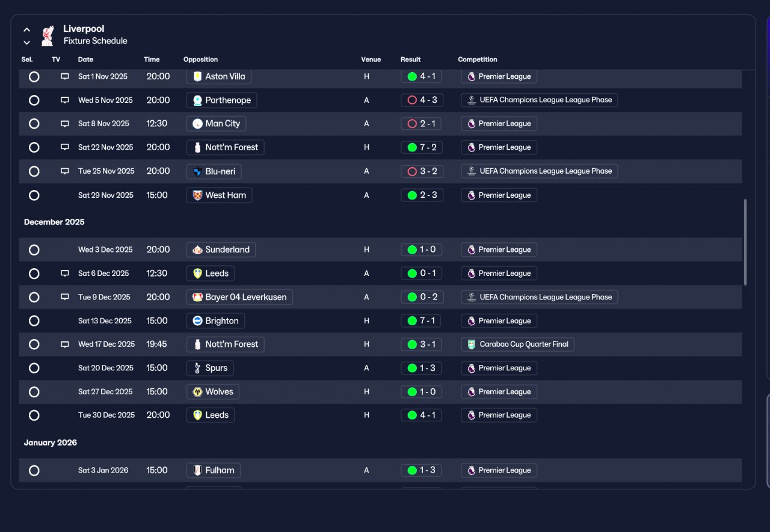Select the Man City fixture radio button

[34, 124]
